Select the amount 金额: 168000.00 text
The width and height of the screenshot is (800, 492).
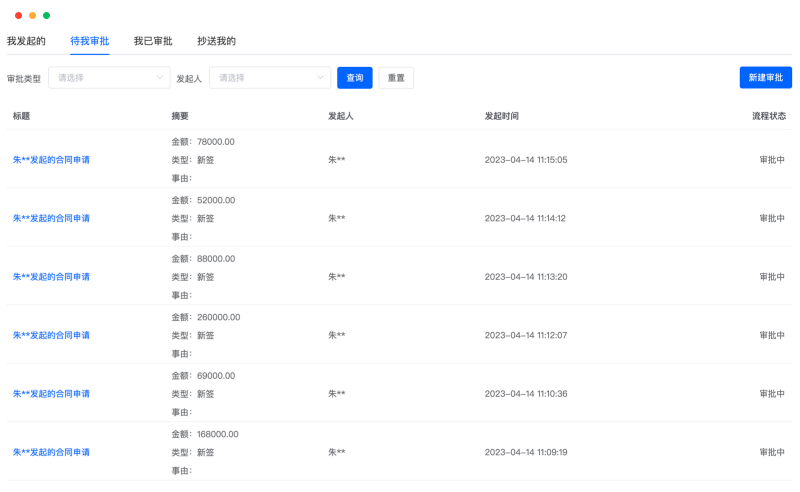(205, 434)
